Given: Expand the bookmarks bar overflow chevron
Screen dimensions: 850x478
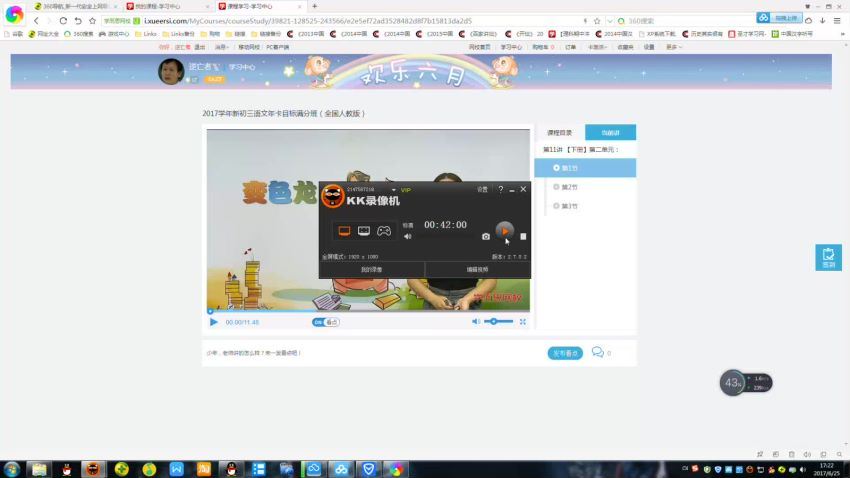Looking at the screenshot, I should click(842, 34).
